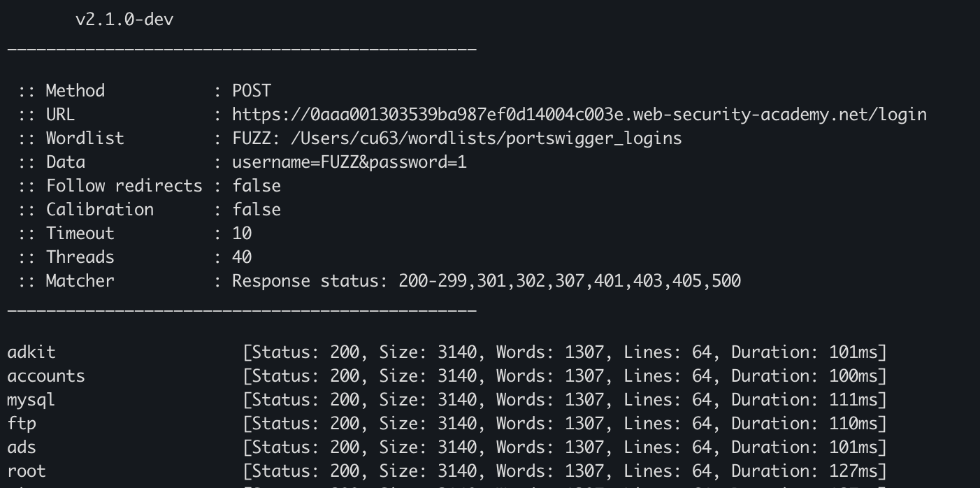The width and height of the screenshot is (980, 488).
Task: Click the ads result entry
Action: coord(22,447)
